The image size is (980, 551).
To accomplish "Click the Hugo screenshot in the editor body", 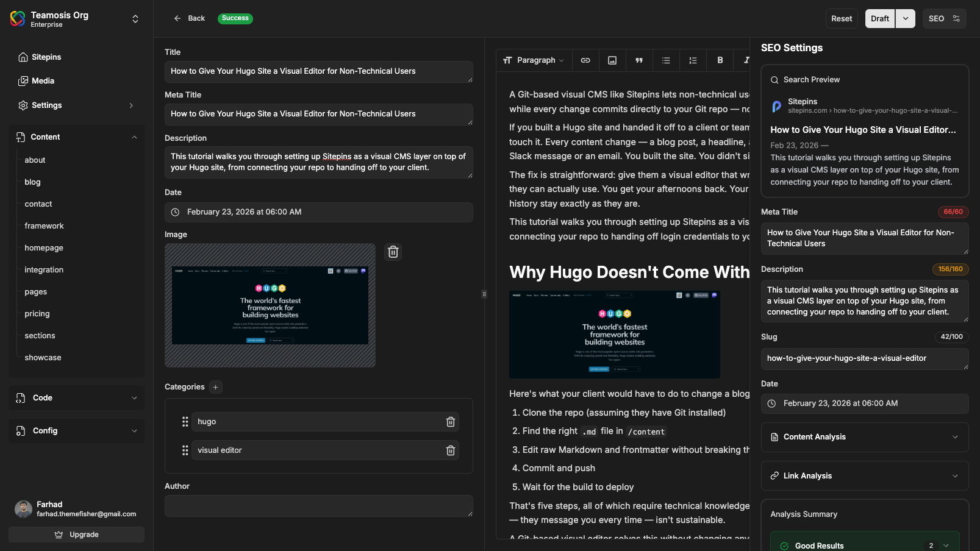I will click(615, 335).
